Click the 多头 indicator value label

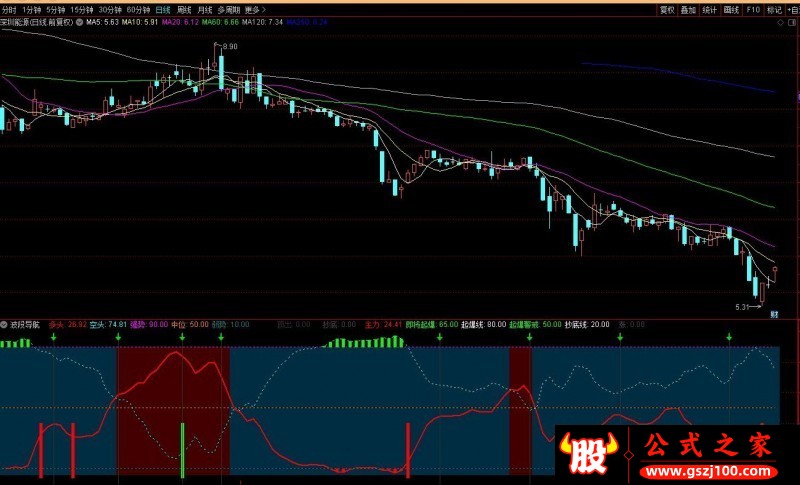click(x=67, y=324)
